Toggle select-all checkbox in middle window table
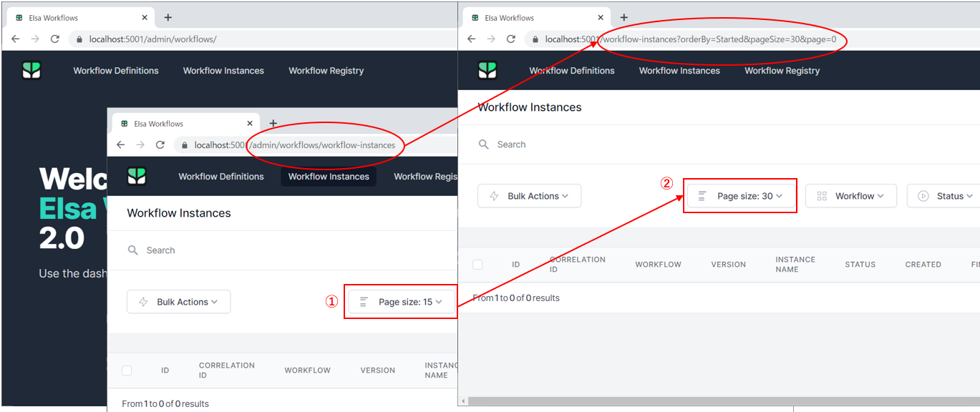 127,371
